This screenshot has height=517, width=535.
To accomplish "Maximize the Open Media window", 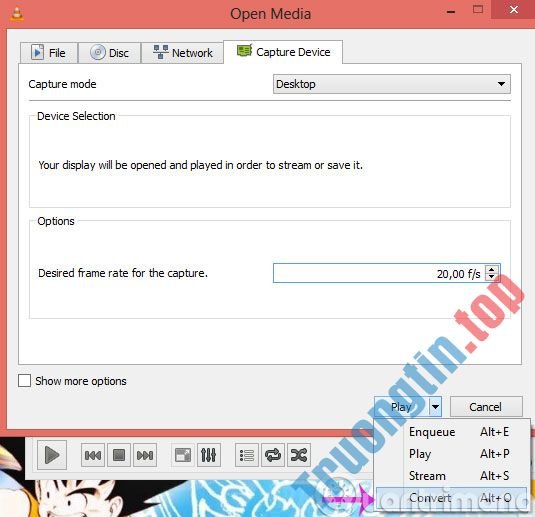I will [x=478, y=10].
